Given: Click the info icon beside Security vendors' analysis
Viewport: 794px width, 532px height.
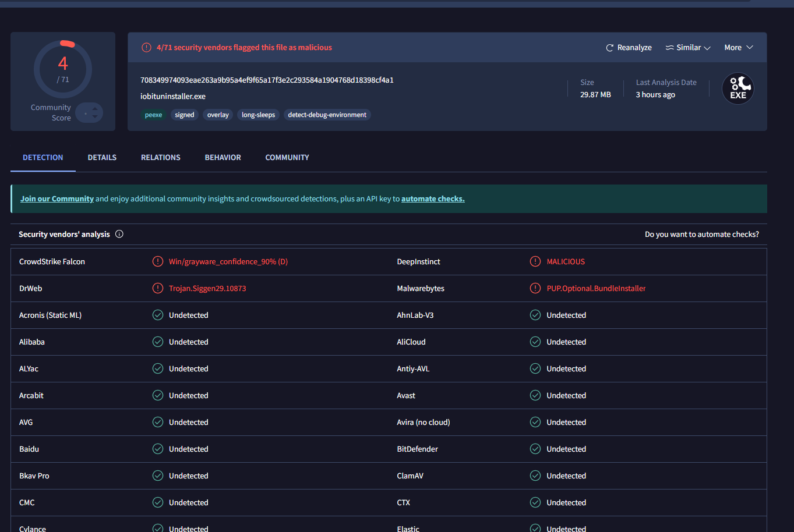Looking at the screenshot, I should [119, 234].
